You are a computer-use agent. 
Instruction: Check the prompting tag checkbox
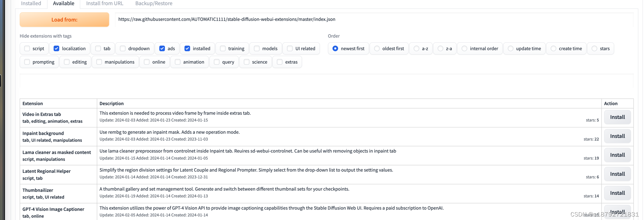(27, 62)
